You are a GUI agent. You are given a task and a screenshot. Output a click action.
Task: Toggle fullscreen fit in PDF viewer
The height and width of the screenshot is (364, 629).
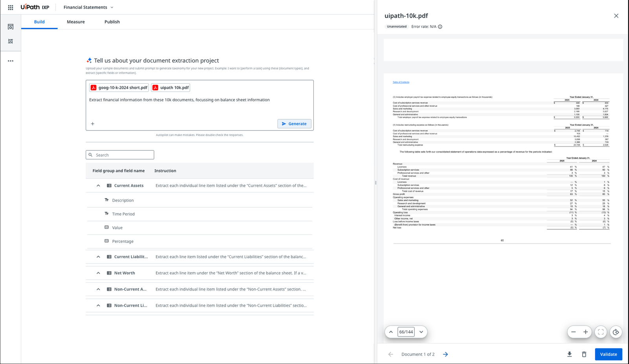coord(601,332)
